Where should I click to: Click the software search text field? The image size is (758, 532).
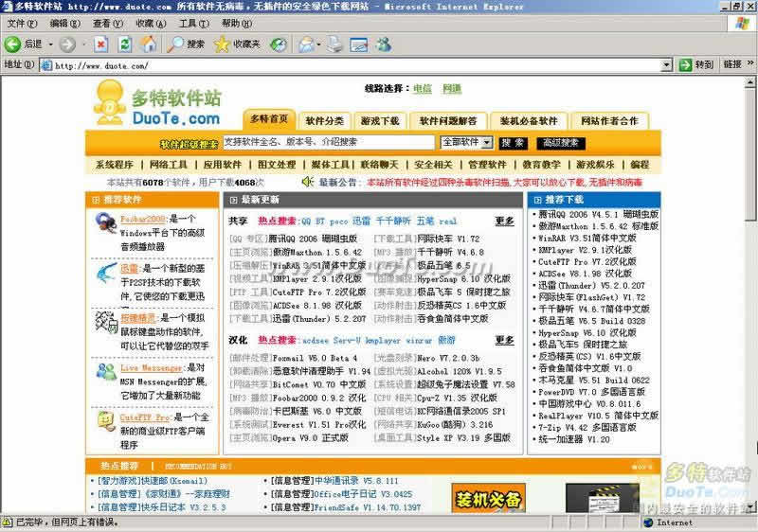(329, 142)
